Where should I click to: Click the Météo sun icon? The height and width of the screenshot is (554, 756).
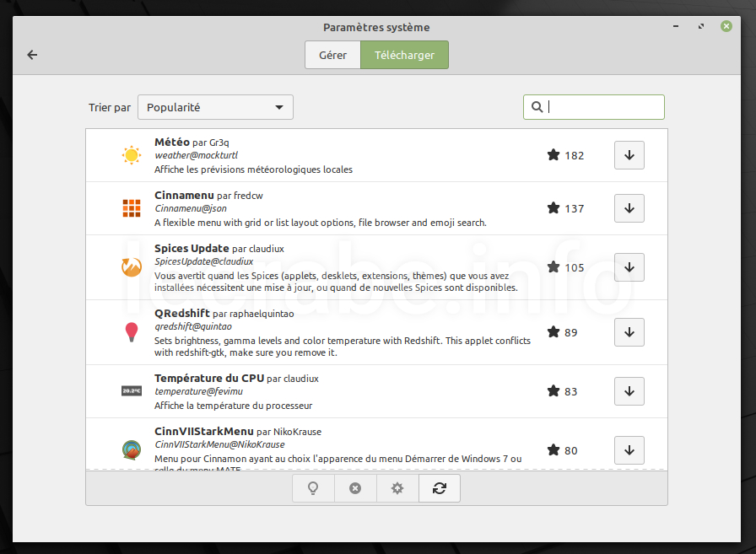pos(132,155)
